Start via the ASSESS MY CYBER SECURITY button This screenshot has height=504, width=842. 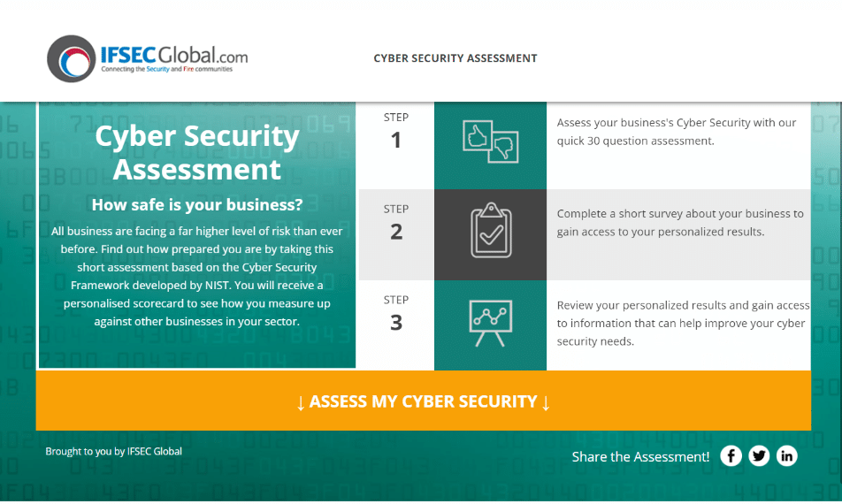(x=423, y=401)
